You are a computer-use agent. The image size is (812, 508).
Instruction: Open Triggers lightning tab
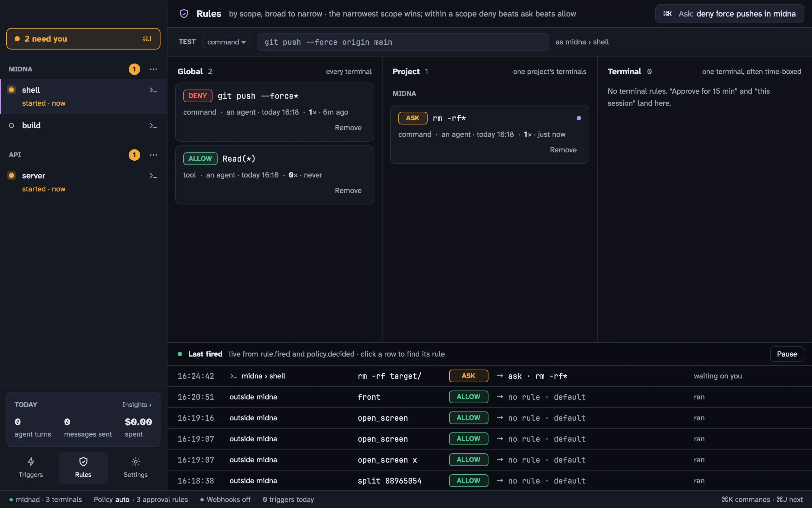point(31,468)
